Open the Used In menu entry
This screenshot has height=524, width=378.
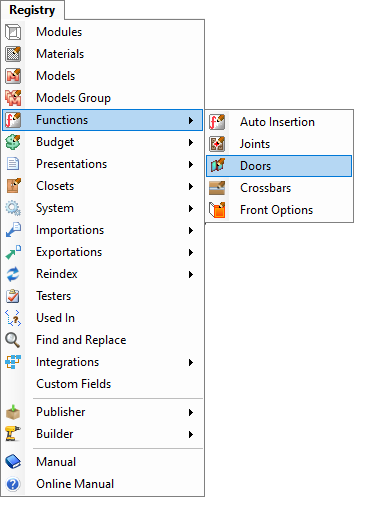(102, 318)
